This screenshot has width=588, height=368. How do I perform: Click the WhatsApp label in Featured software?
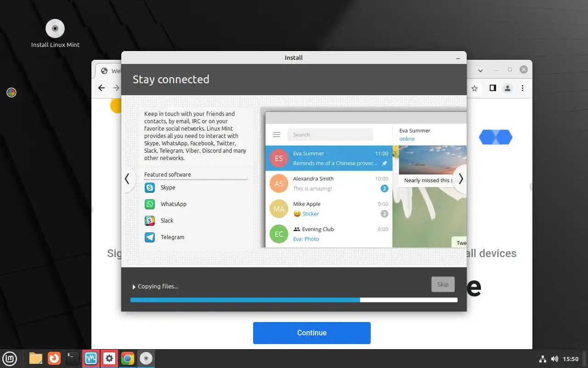[174, 204]
